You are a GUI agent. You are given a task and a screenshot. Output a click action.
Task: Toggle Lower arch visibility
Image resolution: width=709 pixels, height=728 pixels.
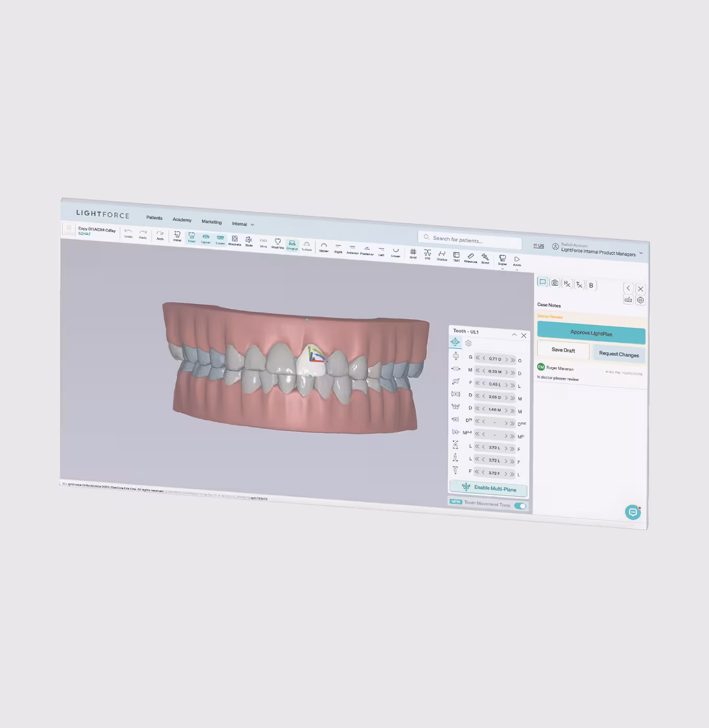(x=220, y=240)
